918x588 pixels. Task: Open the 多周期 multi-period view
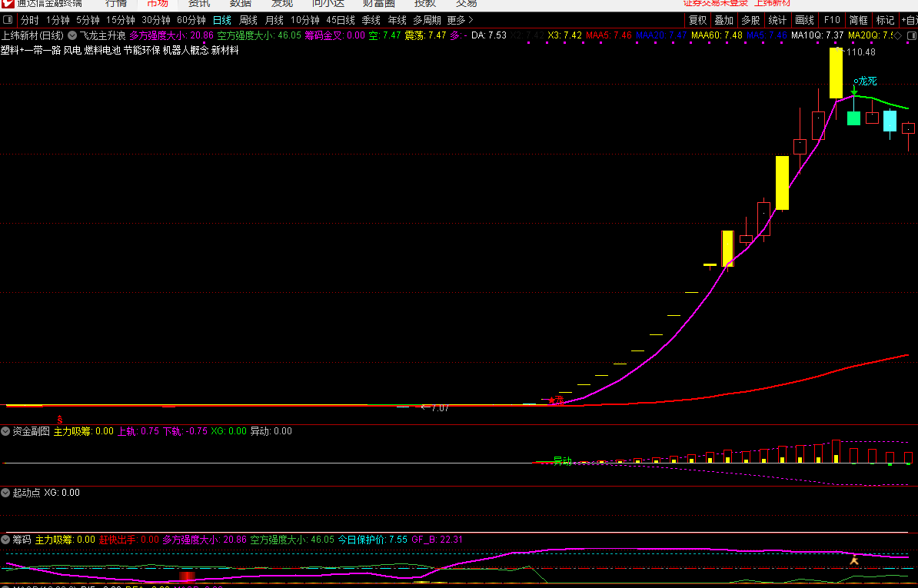click(x=427, y=21)
